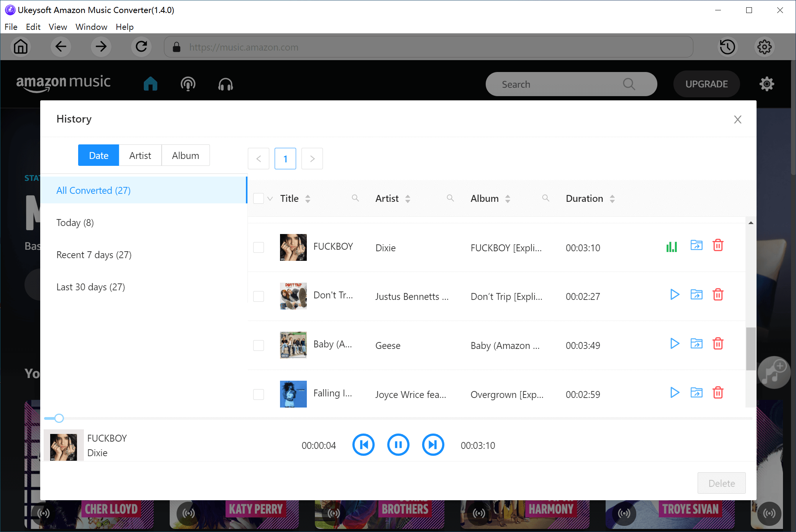The width and height of the screenshot is (796, 532).
Task: Open Amazon Music settings gear
Action: tap(767, 84)
